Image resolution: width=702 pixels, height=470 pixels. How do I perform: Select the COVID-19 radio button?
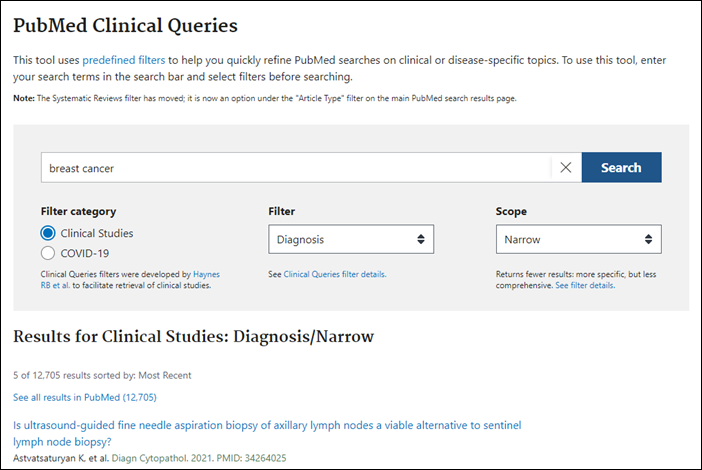[x=48, y=253]
